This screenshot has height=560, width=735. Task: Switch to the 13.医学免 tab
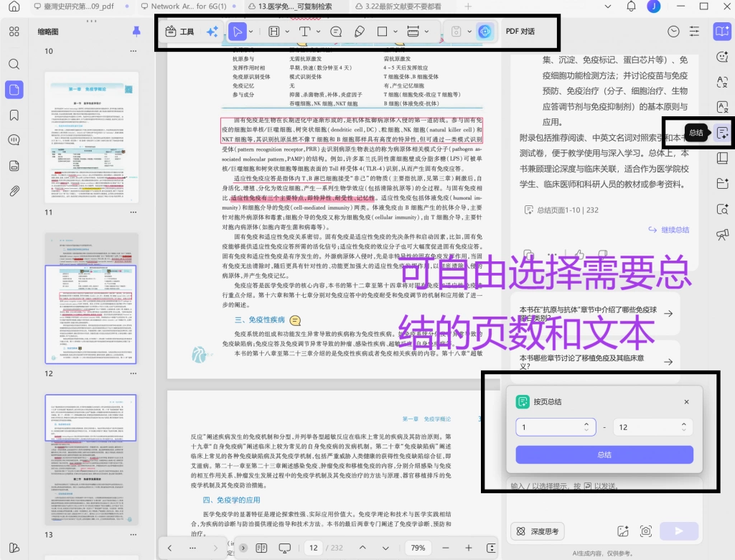point(296,6)
